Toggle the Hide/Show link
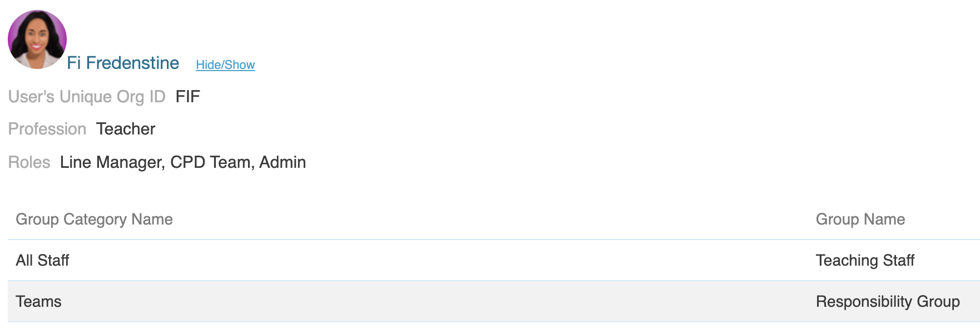This screenshot has height=329, width=980. point(225,65)
